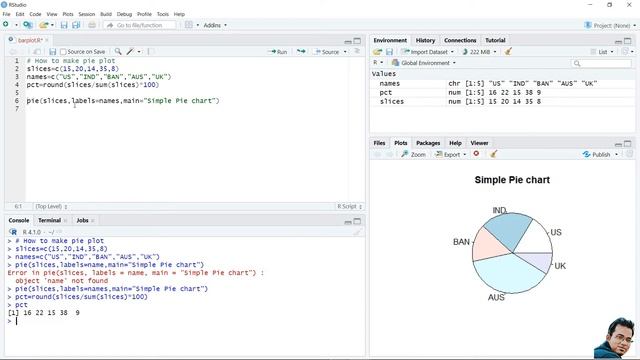
Task: Open the Tools menu
Action: pyautogui.click(x=162, y=14)
